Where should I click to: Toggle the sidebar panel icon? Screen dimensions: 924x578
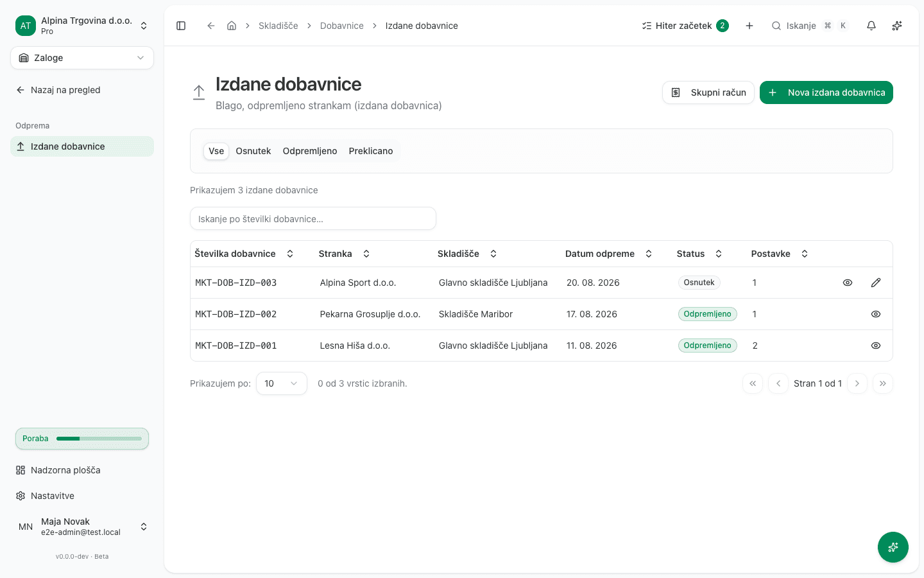pos(181,26)
